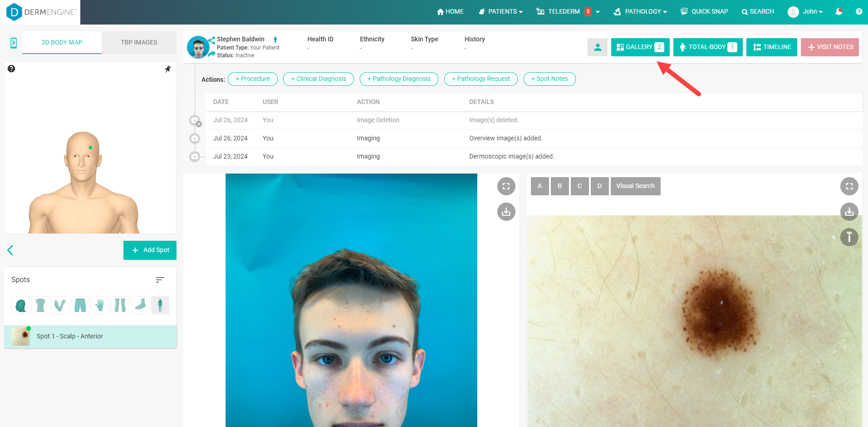Open the John user account dropdown
The image size is (868, 427).
pyautogui.click(x=805, y=12)
